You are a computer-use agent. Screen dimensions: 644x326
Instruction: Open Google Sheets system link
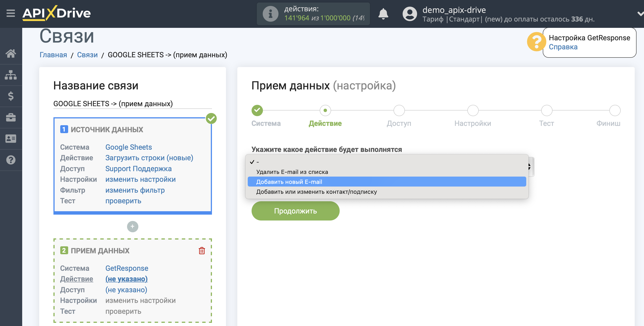coord(128,147)
